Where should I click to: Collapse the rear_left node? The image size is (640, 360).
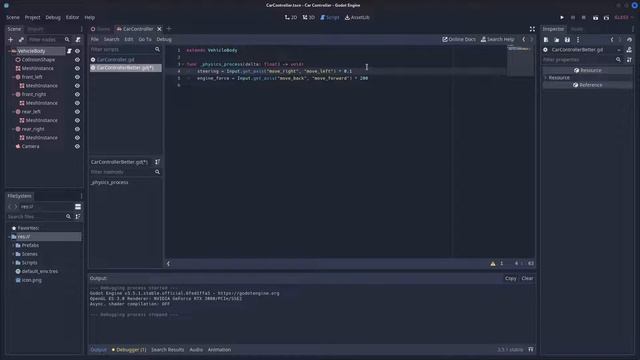(x=13, y=111)
